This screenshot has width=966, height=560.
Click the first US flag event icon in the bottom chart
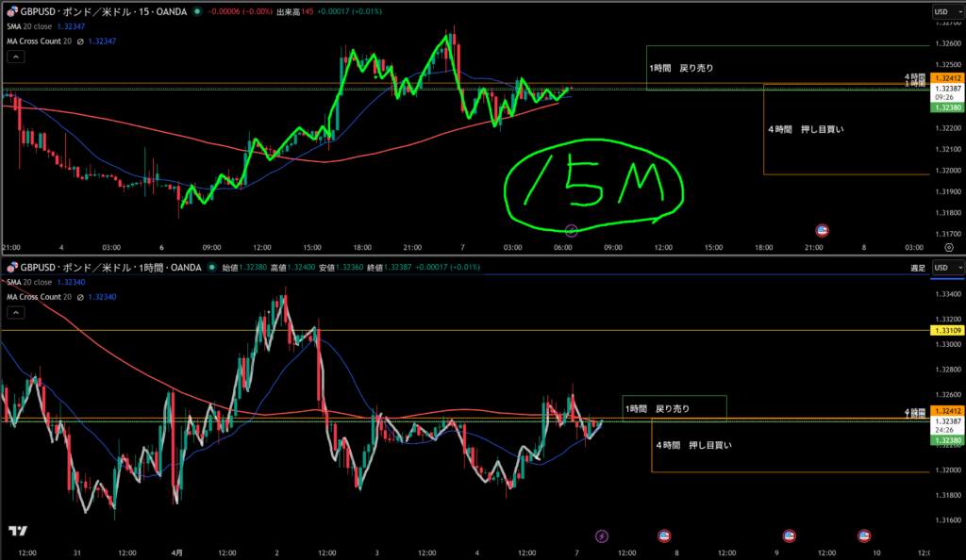tap(663, 535)
